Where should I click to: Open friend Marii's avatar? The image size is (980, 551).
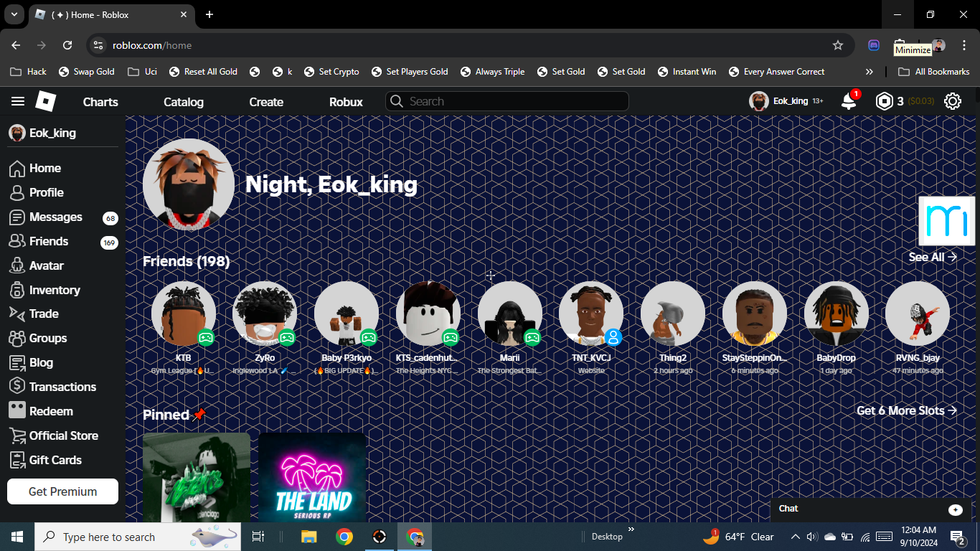point(510,314)
